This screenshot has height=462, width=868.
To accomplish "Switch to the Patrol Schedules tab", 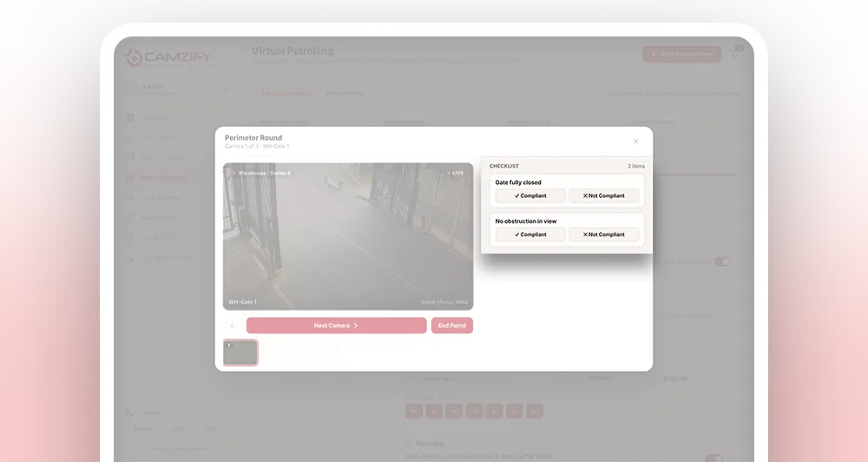I will [285, 93].
